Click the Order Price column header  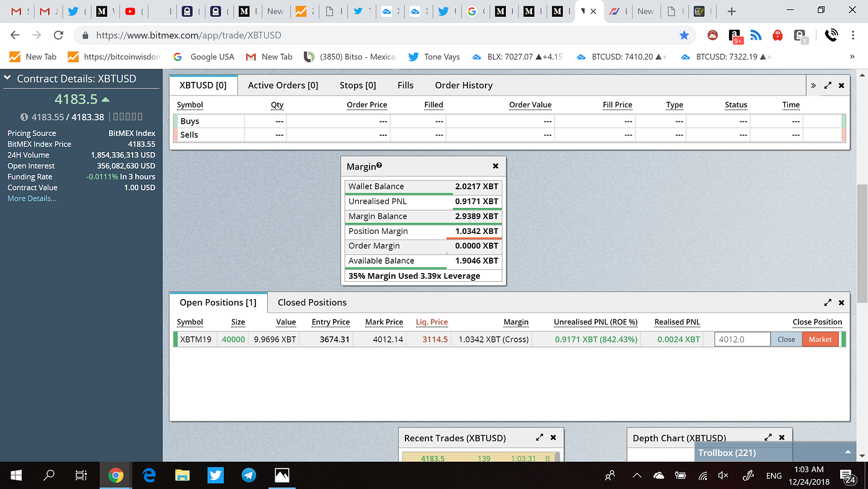pos(366,105)
